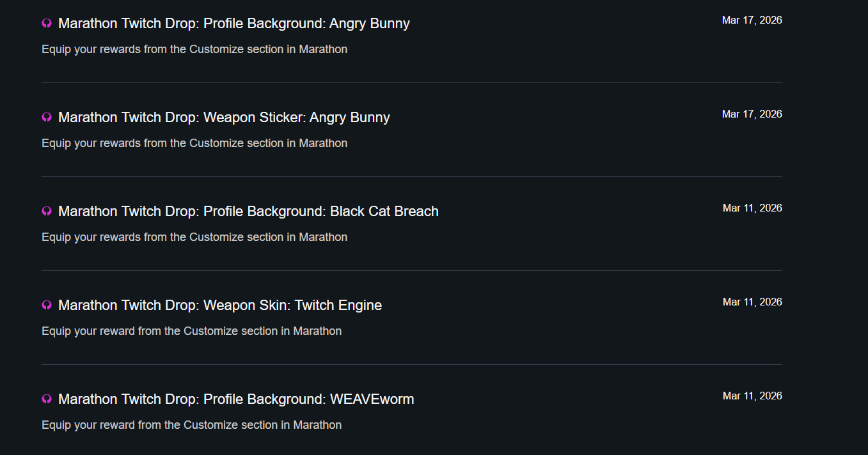Screen dimensions: 868x455
Task: Click the Mar 11 date on Black Cat Breach row
Action: click(x=752, y=208)
